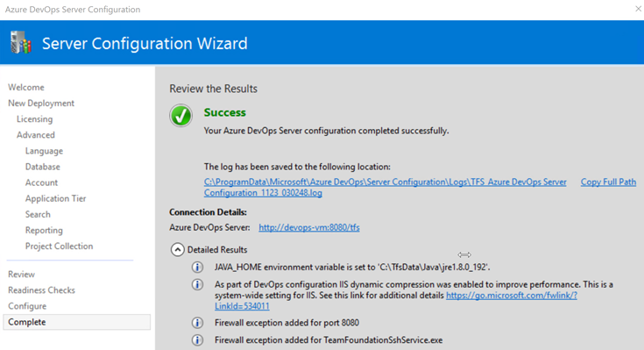Click the JAVA_HOME environment variable message text
Screen dimensions: 644x350
pyautogui.click(x=352, y=268)
